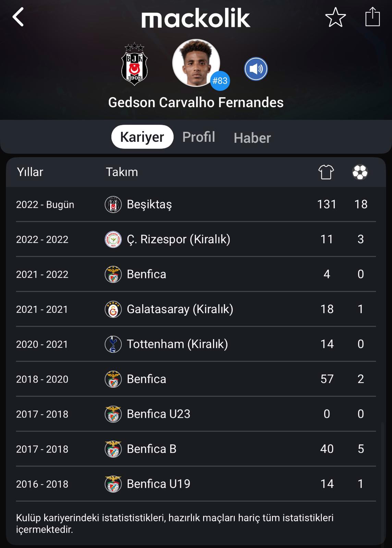Tap the Tottenham club logo
This screenshot has height=548, width=392.
(113, 344)
